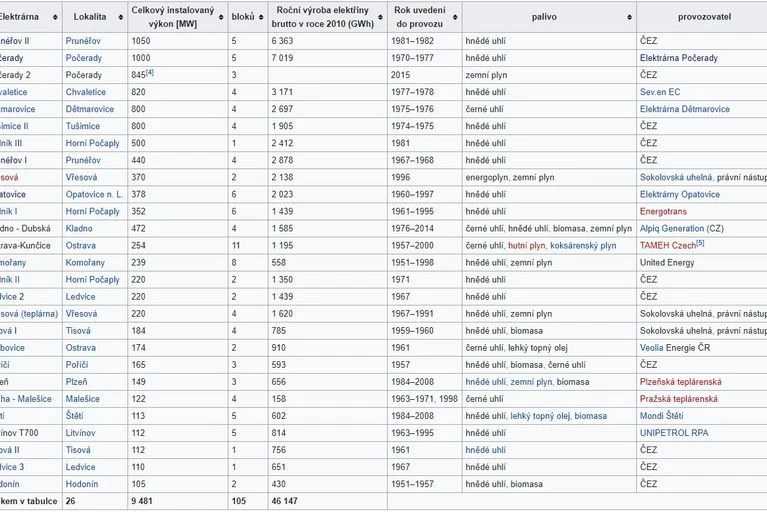Open Prunéřov locality link in Prunéřov II row
Image resolution: width=767 pixels, height=512 pixels.
pos(83,41)
